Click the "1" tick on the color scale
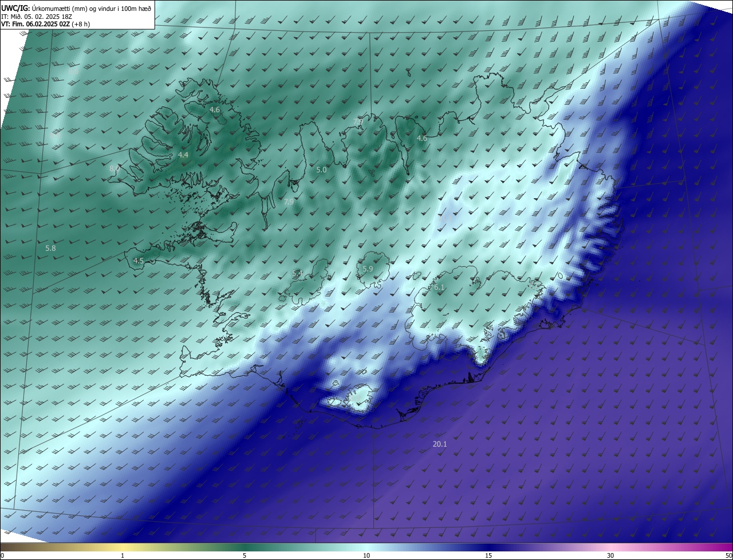733x560 pixels. coord(123,555)
